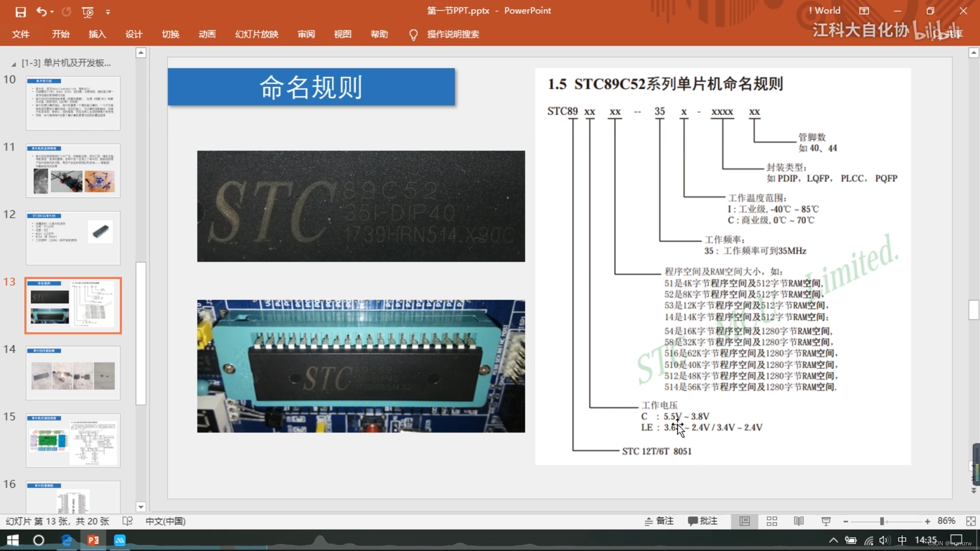Image resolution: width=980 pixels, height=551 pixels.
Task: Click the battery power tray icon
Action: click(850, 540)
